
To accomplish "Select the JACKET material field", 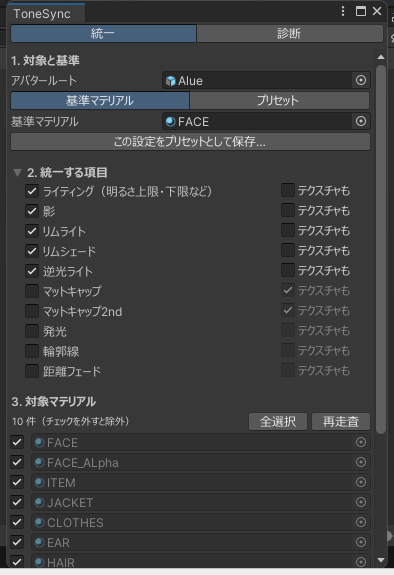I will (x=201, y=502).
